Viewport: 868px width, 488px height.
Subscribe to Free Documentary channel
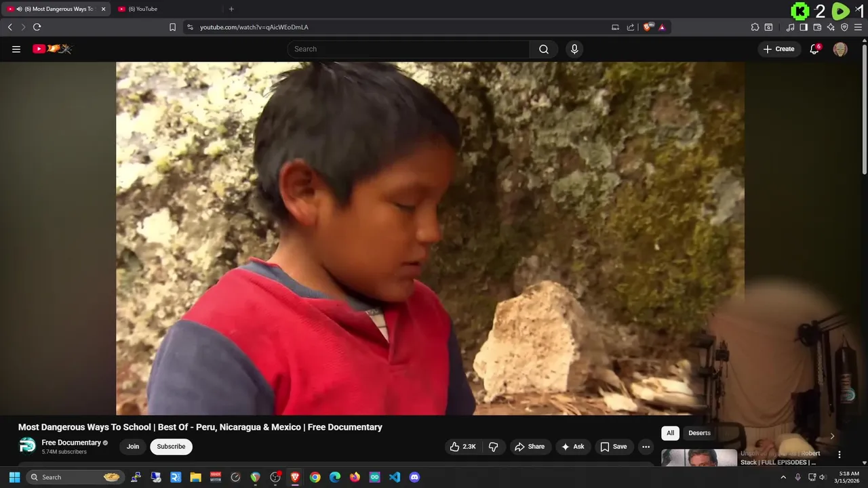click(171, 447)
